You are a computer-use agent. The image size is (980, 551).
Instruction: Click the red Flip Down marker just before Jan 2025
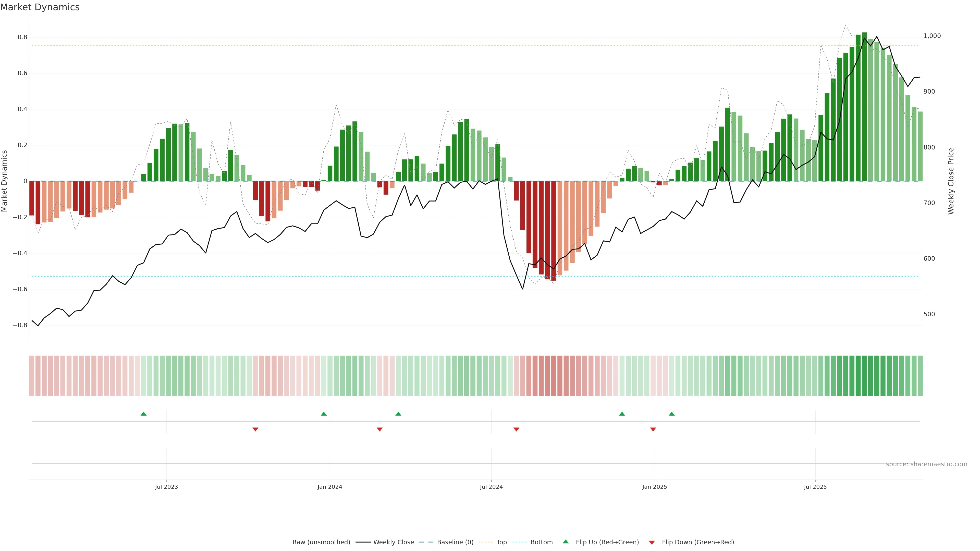pos(653,429)
